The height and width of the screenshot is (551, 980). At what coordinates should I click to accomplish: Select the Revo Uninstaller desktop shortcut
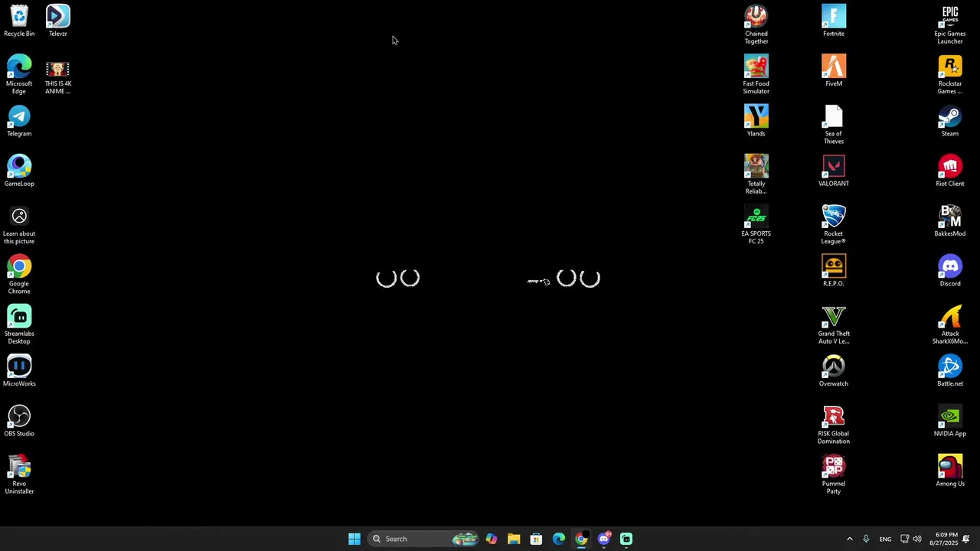(19, 474)
